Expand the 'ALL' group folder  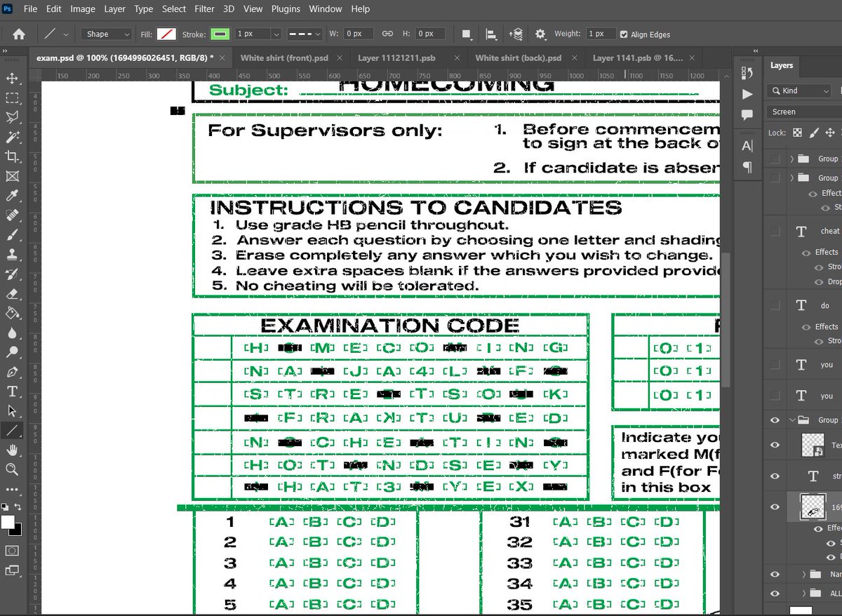pyautogui.click(x=803, y=594)
